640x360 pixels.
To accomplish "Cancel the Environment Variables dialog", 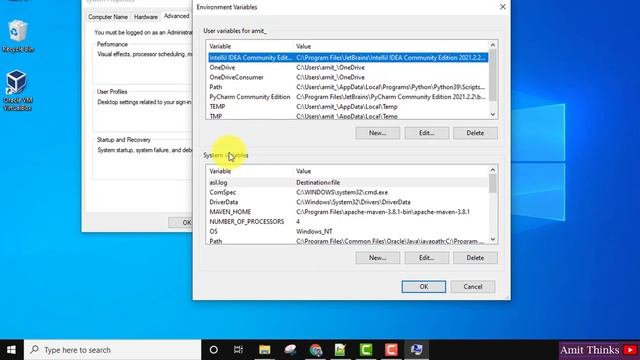I will pos(473,287).
